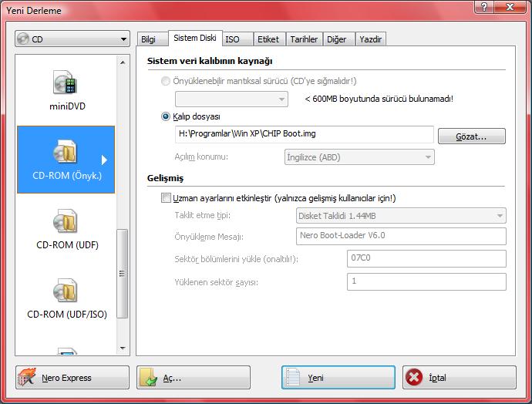Open the CD disc type dropdown
Image resolution: width=532 pixels, height=404 pixels.
72,39
